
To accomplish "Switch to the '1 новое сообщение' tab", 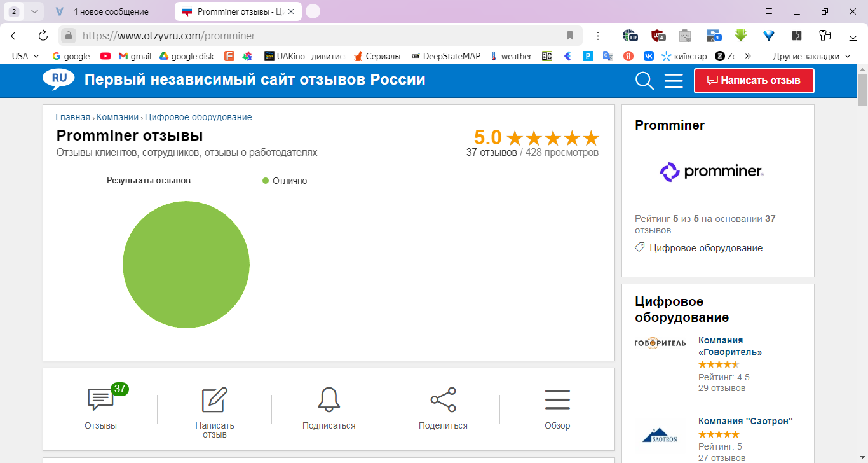I will tap(110, 11).
